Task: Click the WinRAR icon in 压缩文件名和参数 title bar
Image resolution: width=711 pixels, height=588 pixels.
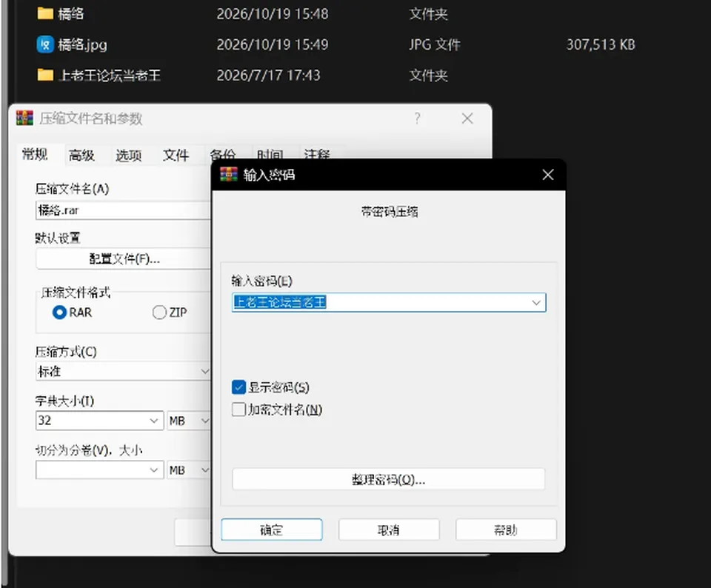Action: (x=24, y=118)
